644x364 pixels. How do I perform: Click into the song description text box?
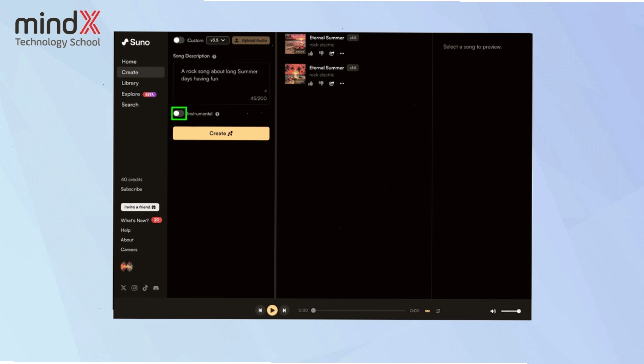coord(221,83)
